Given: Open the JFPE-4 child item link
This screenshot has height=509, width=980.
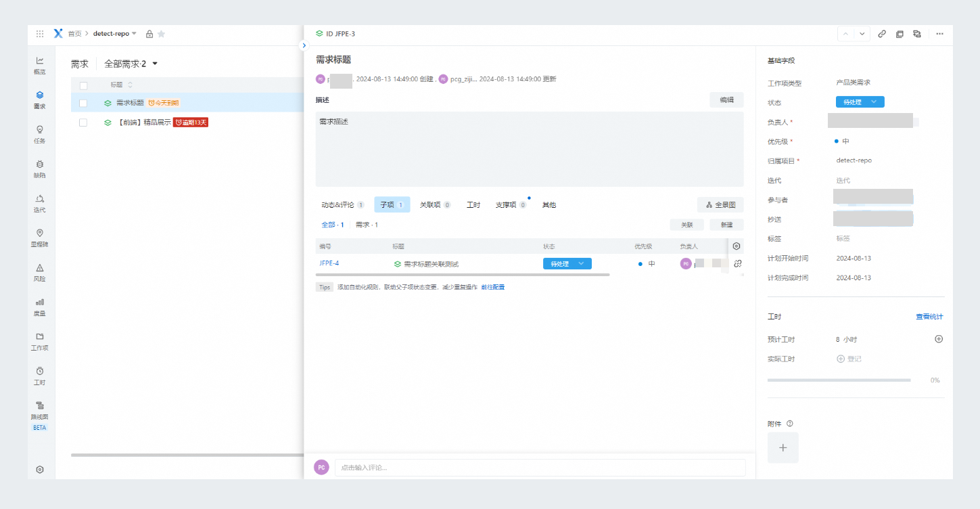Looking at the screenshot, I should (x=329, y=263).
